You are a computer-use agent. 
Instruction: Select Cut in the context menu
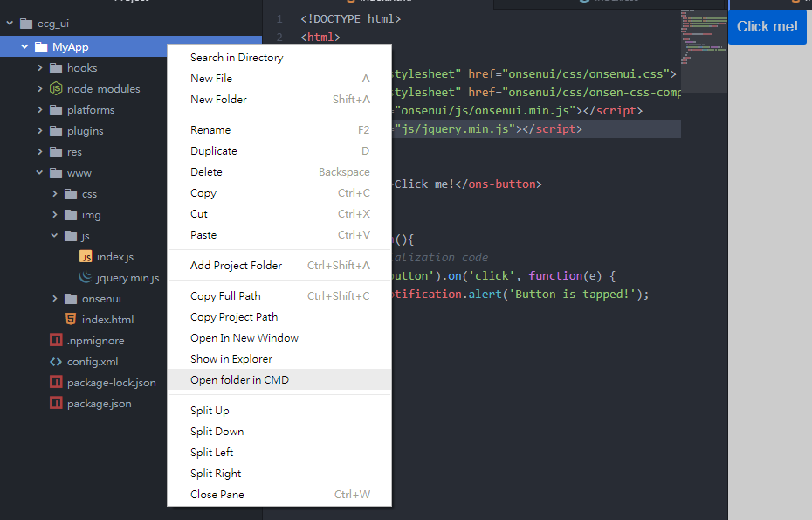tap(279, 213)
